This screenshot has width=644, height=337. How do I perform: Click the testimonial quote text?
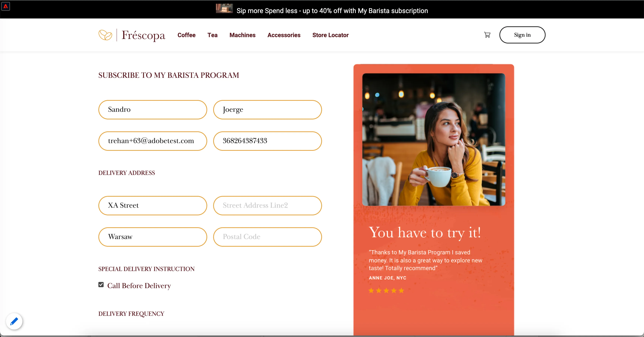tap(425, 260)
